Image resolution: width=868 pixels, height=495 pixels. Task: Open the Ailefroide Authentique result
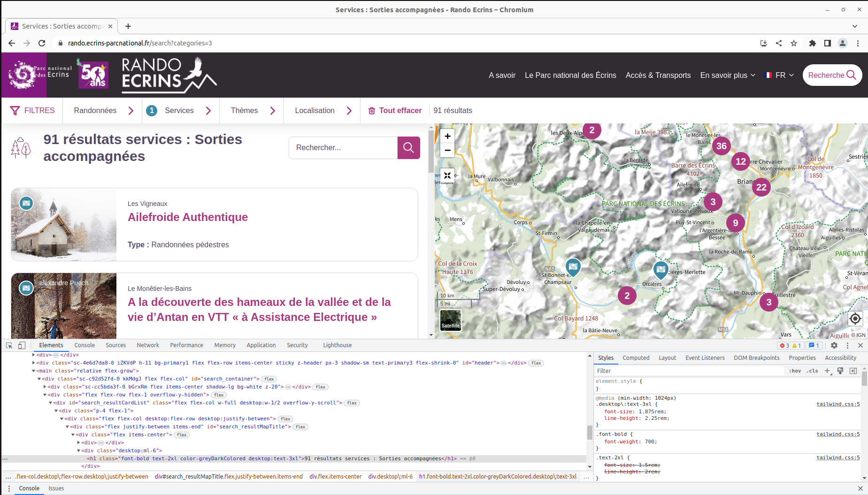[x=187, y=217]
